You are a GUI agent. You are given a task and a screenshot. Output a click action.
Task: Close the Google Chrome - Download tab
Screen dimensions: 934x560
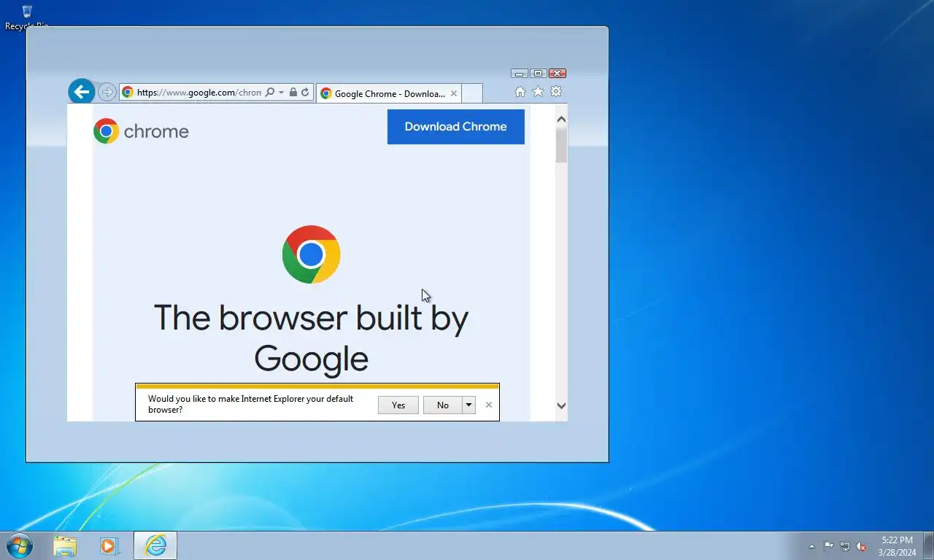tap(454, 93)
